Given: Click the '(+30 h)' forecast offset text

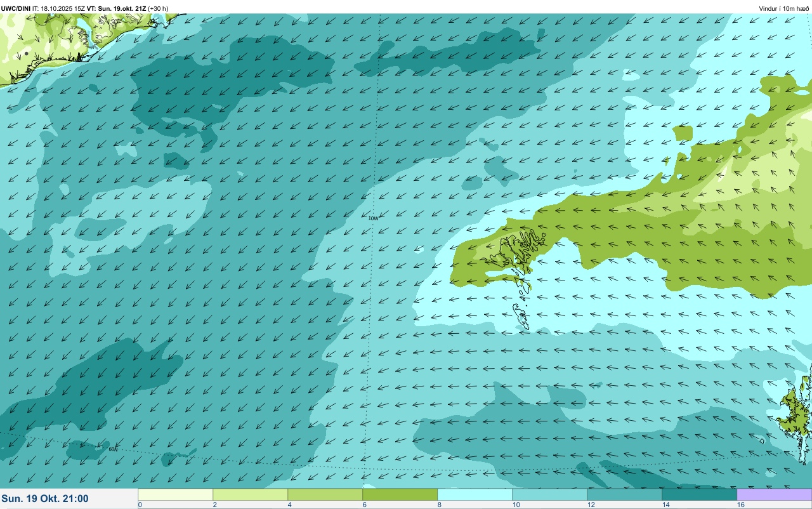Looking at the screenshot, I should tap(158, 8).
